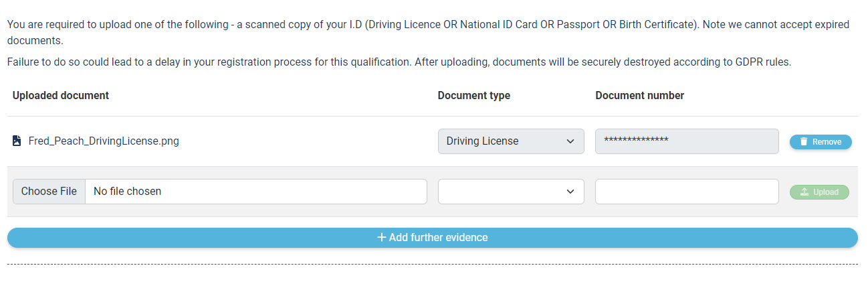Click the 'Uploaded document' column header
Image resolution: width=868 pixels, height=286 pixels.
click(x=61, y=95)
